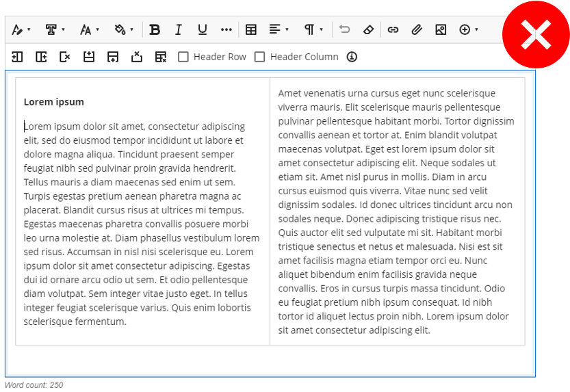Insert a hyperlink

click(393, 30)
